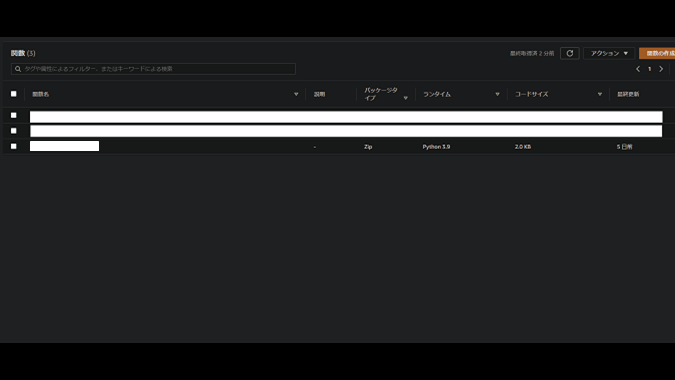Open the アクション dropdown menu
Viewport: 675px width, 380px height.
pos(609,53)
